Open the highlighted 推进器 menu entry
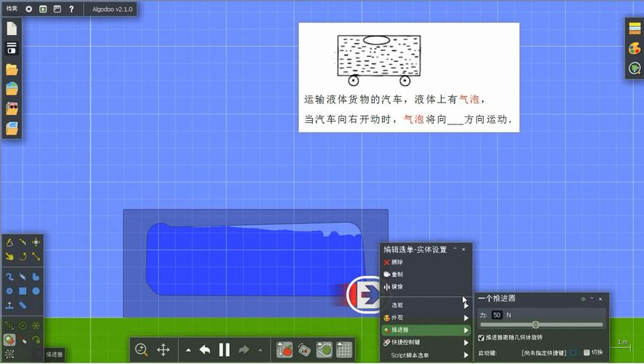Viewport: 644px width, 364px height. pos(426,330)
